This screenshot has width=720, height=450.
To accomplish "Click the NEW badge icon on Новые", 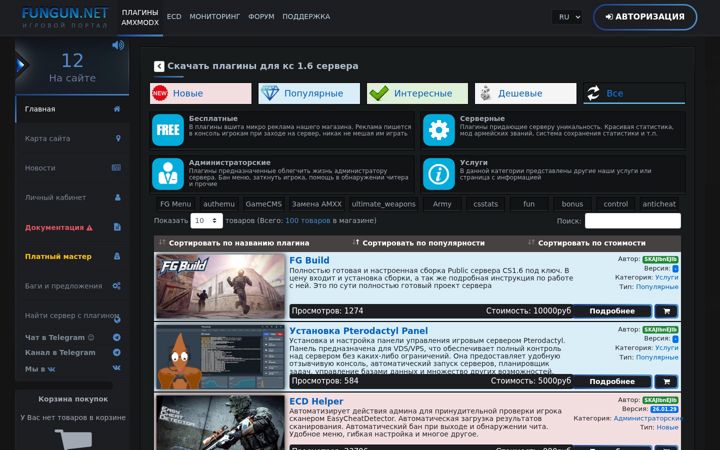I will pos(160,93).
